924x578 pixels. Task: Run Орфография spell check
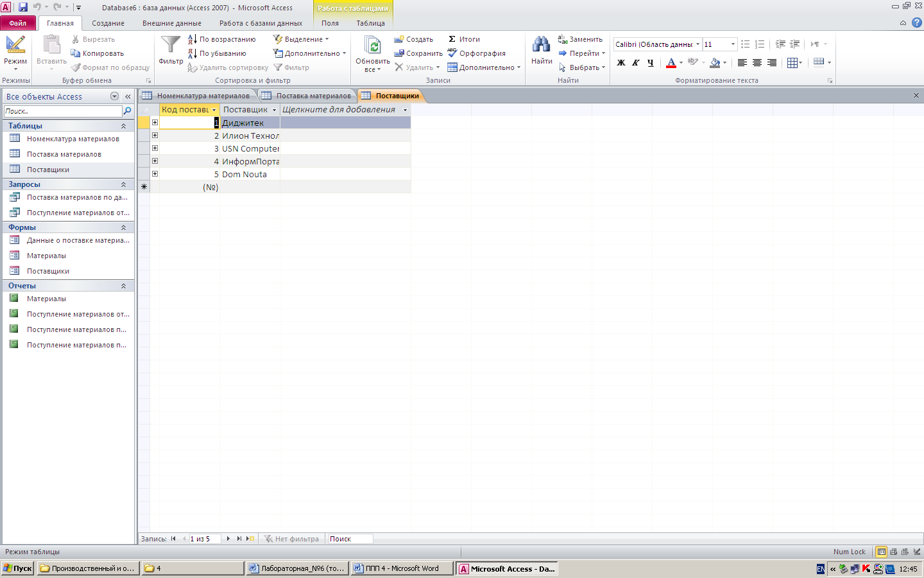[477, 53]
